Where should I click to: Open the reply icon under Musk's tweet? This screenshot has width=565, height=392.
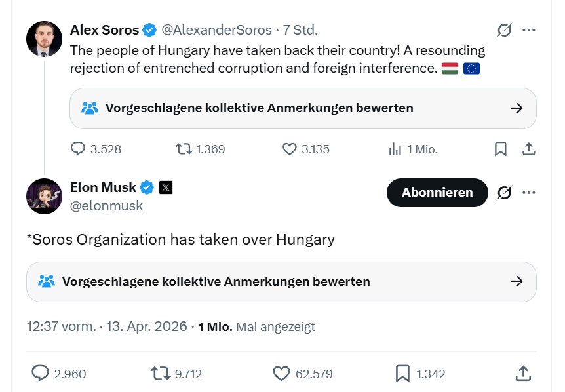click(41, 372)
